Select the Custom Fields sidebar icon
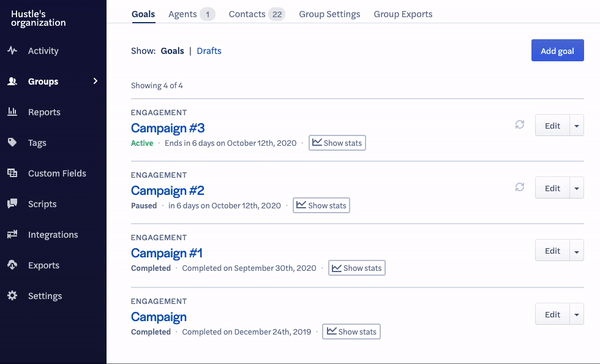600x364 pixels. pos(12,173)
